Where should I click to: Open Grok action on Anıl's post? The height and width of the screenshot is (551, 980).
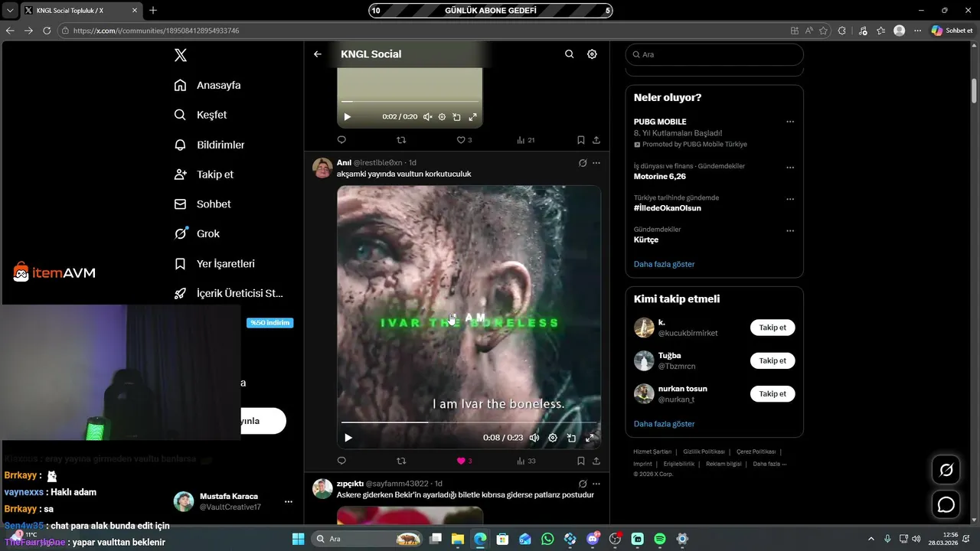[583, 163]
